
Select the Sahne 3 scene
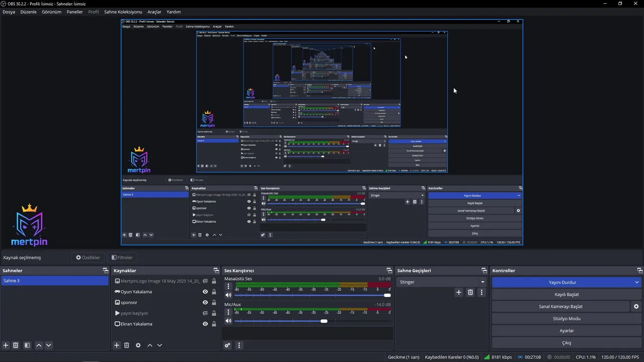(x=54, y=281)
